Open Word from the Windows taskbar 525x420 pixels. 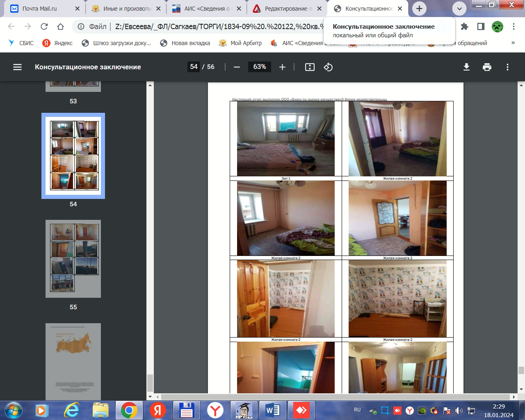tap(273, 410)
